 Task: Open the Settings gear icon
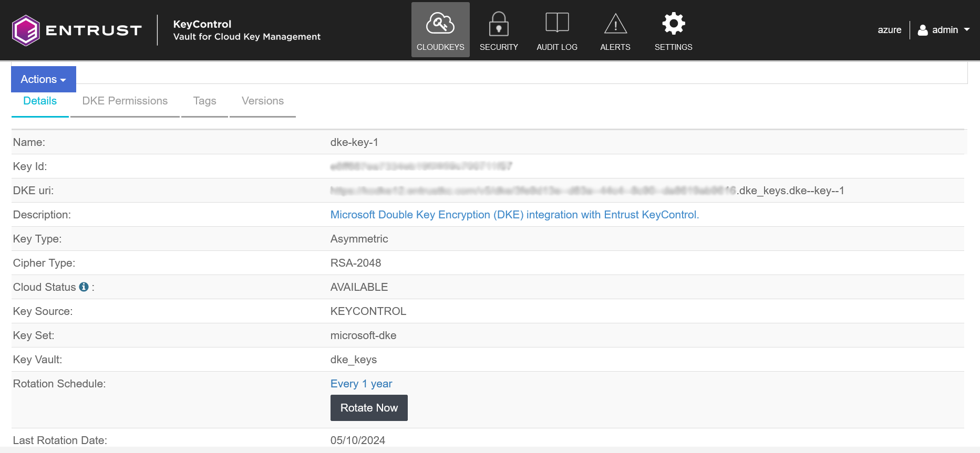point(674,23)
